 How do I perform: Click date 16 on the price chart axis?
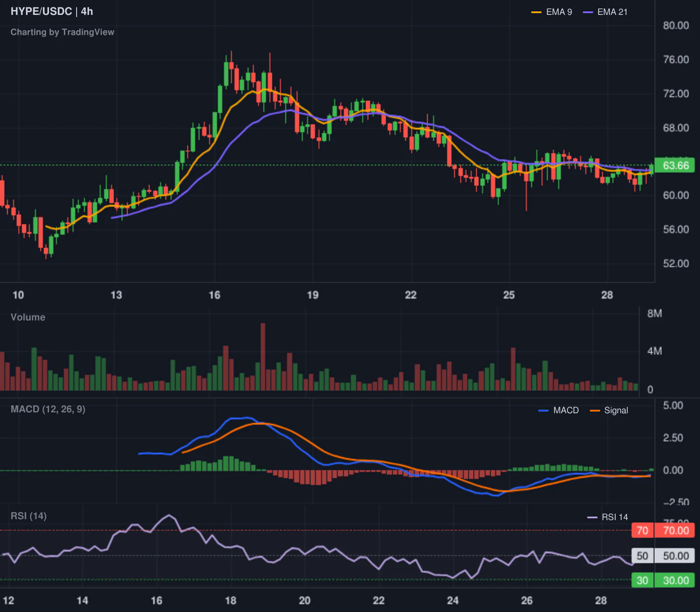click(x=214, y=295)
